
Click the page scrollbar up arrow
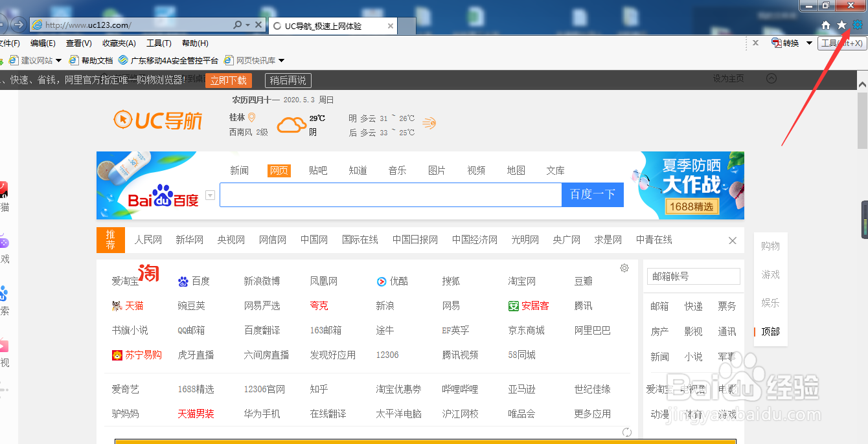[862, 84]
